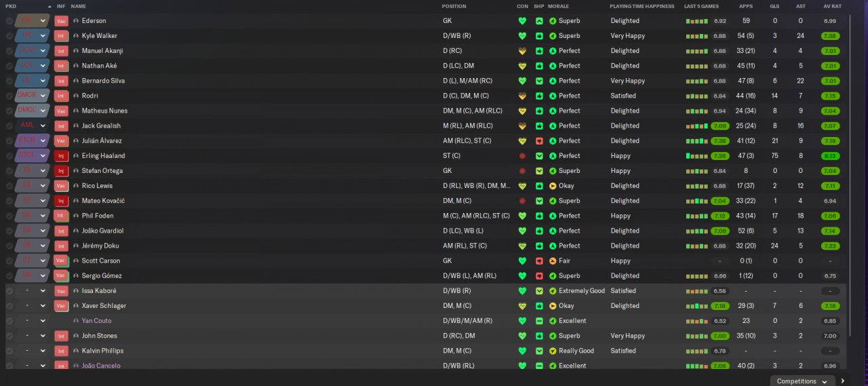This screenshot has height=386, width=868.
Task: Click Kyle Walker's Int status badge
Action: (60, 36)
